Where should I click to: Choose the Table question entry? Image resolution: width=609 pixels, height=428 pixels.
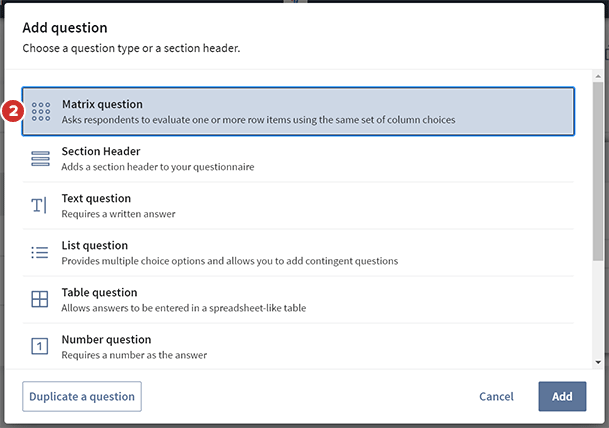tap(99, 292)
